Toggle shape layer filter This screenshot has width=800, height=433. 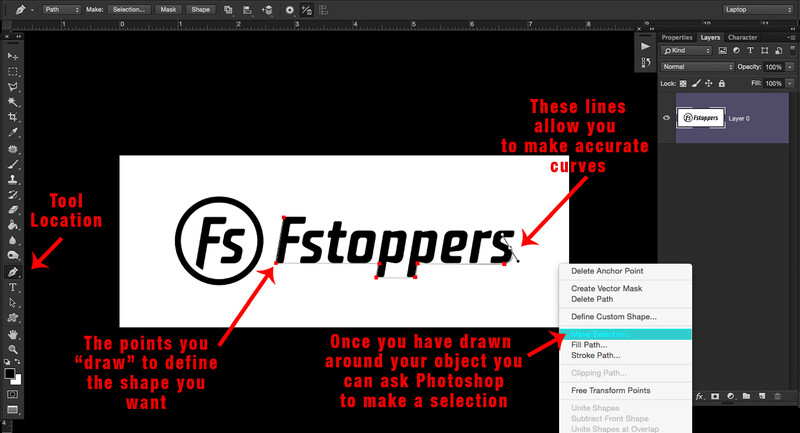(764, 50)
